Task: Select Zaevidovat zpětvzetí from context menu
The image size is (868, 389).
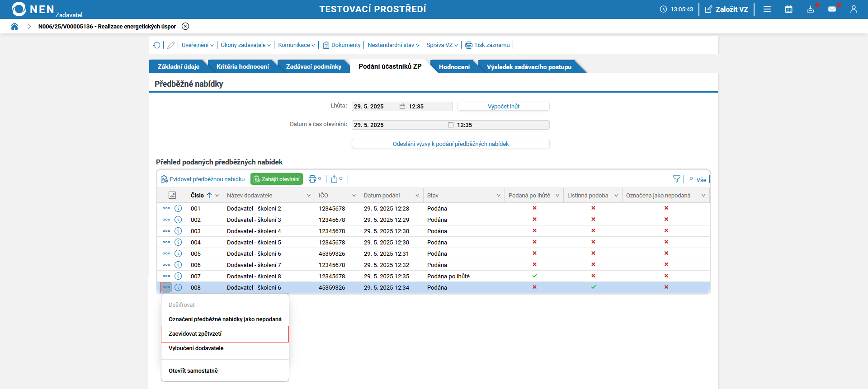Action: tap(225, 334)
